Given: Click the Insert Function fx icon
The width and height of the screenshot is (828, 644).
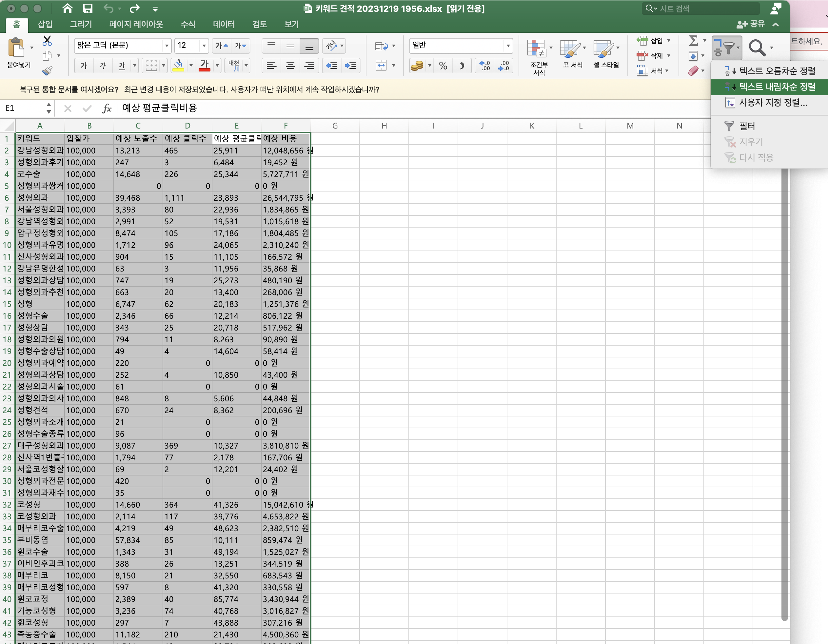Looking at the screenshot, I should (107, 109).
